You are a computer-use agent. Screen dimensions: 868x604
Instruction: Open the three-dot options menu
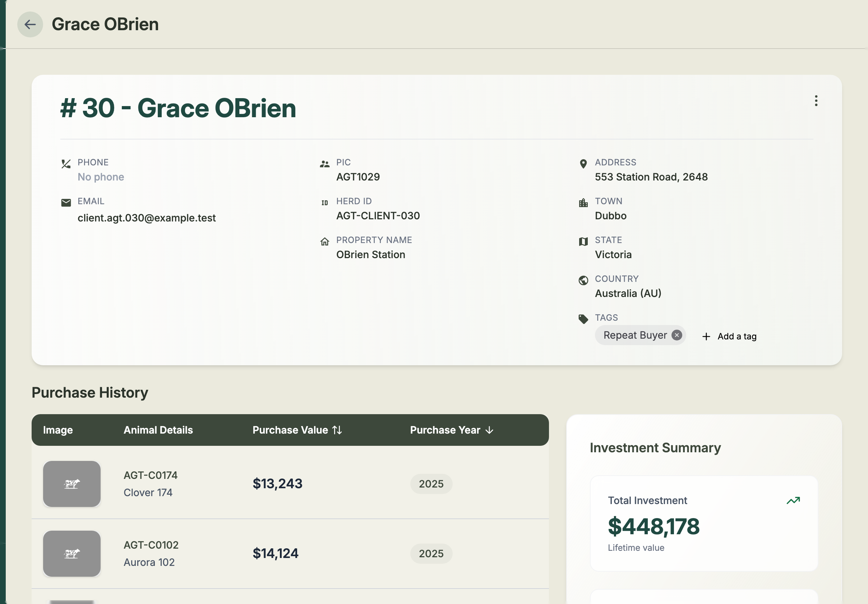(x=816, y=101)
